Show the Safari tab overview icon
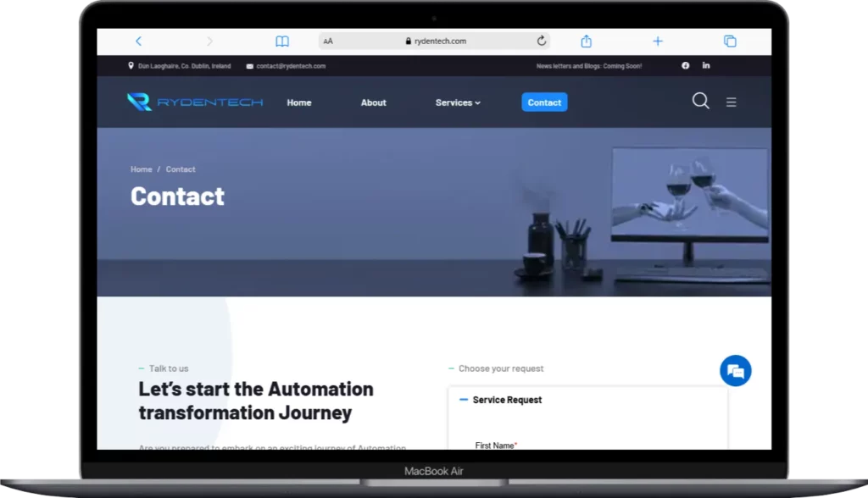Image resolution: width=868 pixels, height=498 pixels. pyautogui.click(x=729, y=41)
